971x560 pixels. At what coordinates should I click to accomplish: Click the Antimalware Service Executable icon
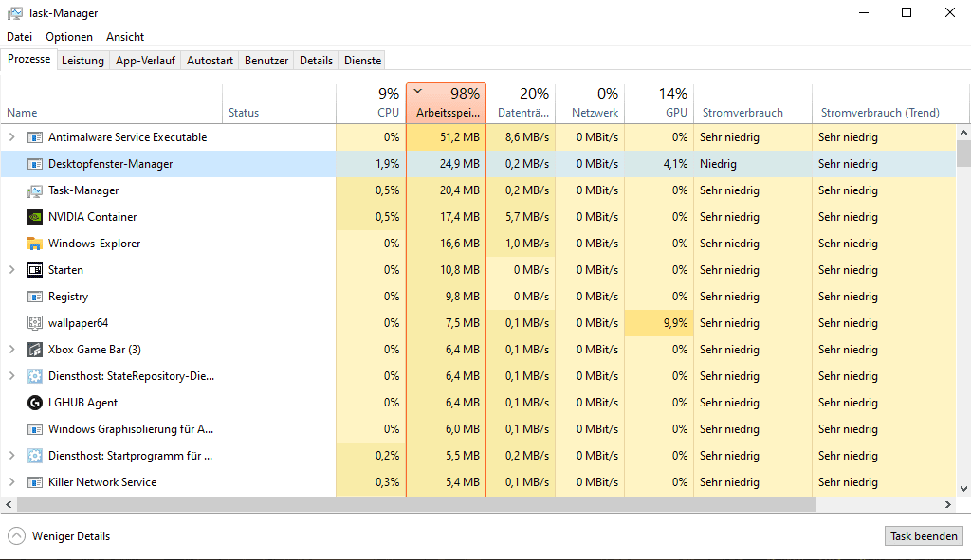35,137
